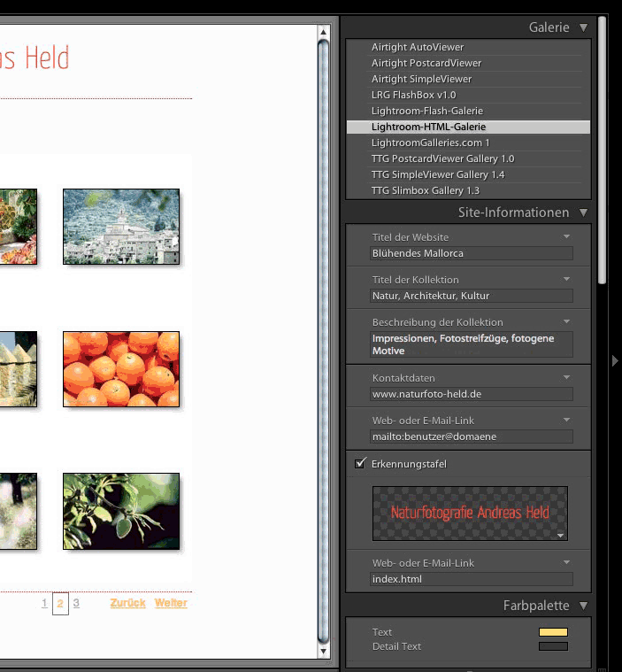The width and height of the screenshot is (622, 672).
Task: Hide right panel with edge arrow
Action: click(x=615, y=361)
